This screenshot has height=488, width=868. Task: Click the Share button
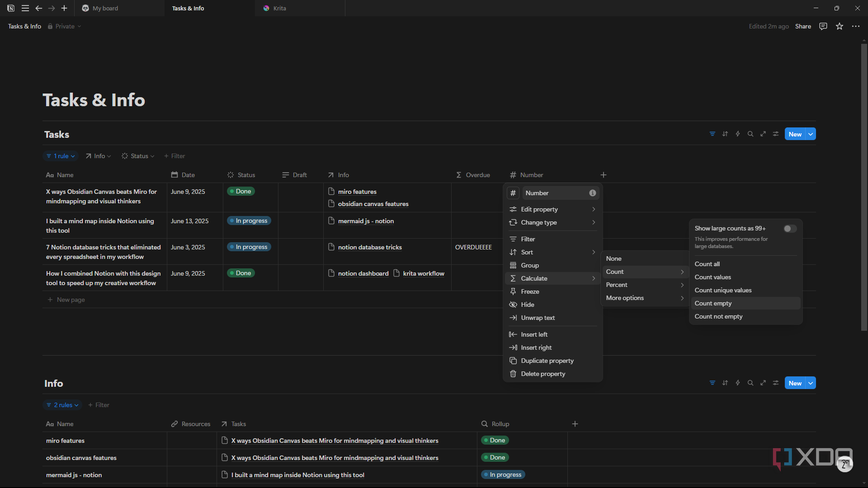803,26
